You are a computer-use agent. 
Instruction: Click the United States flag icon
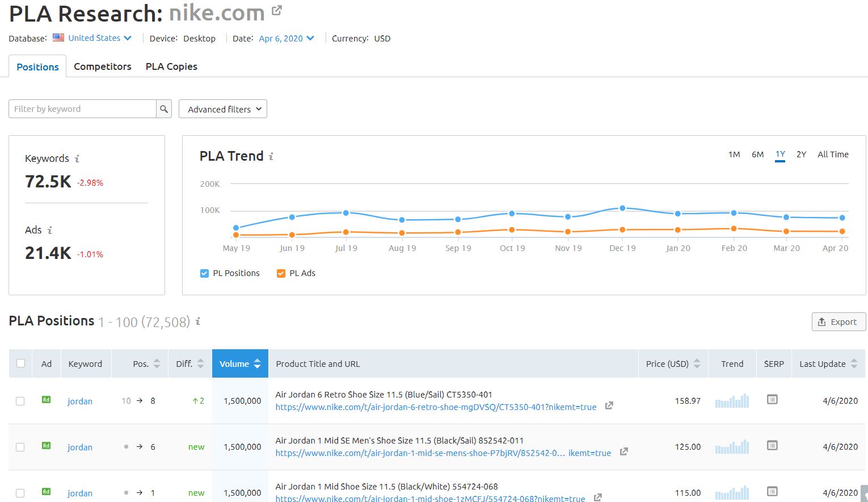coord(58,38)
